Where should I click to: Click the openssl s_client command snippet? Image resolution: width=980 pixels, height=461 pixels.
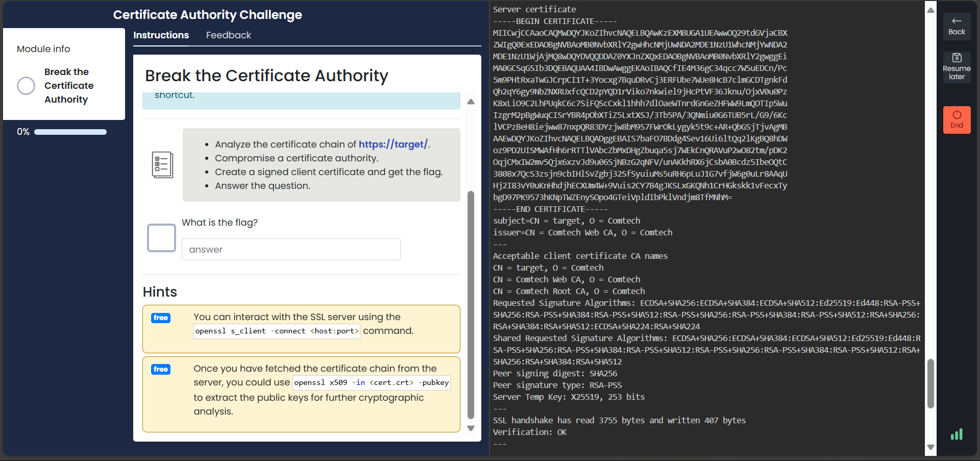click(276, 331)
